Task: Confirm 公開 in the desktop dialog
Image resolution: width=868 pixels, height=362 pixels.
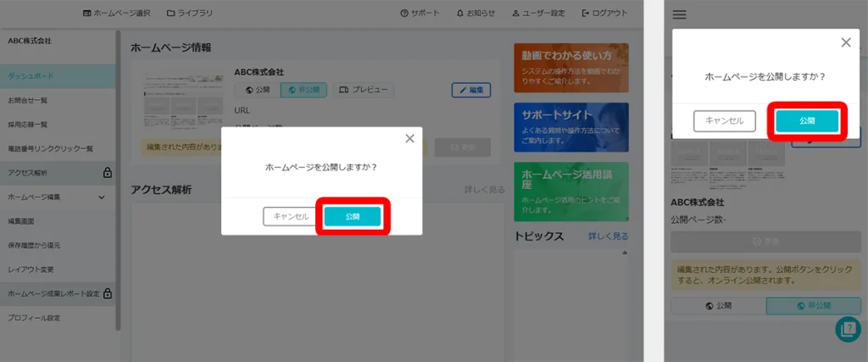Action: point(352,217)
